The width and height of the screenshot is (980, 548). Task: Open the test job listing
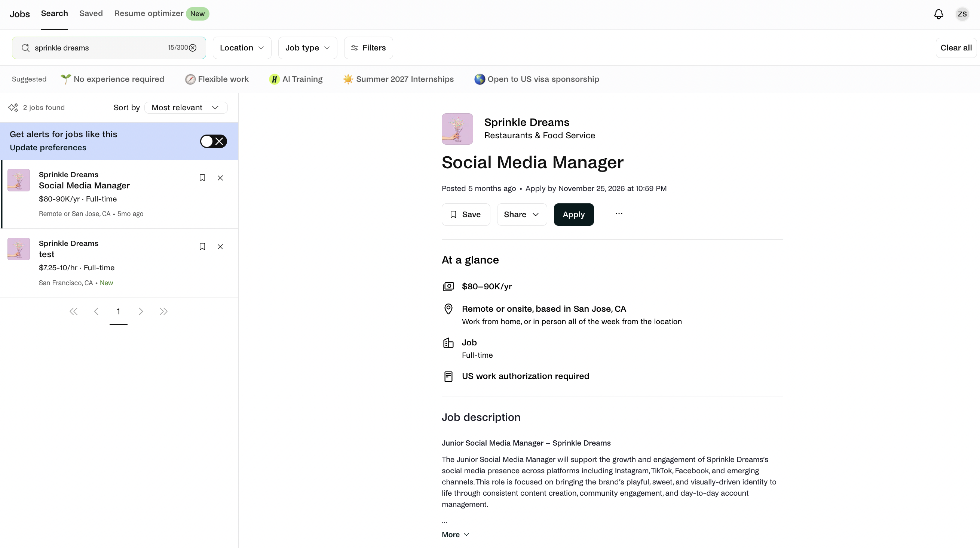[119, 263]
